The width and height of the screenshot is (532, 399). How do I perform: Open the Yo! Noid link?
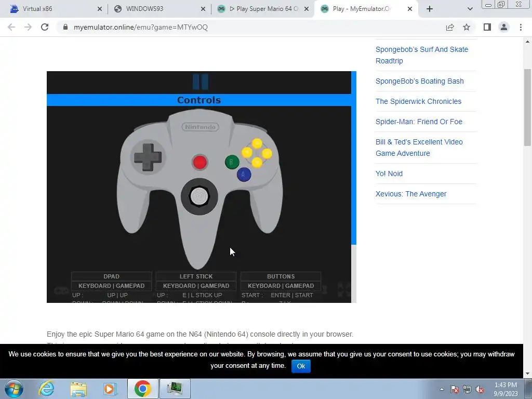389,174
